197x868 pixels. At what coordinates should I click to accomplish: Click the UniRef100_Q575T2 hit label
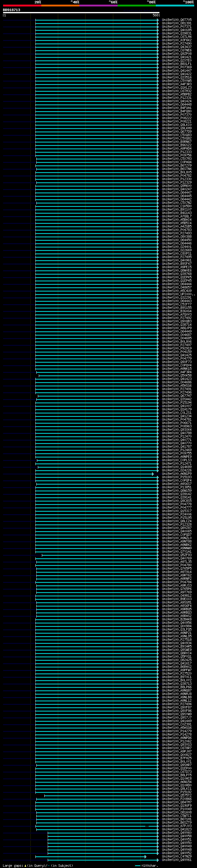click(176, 796)
